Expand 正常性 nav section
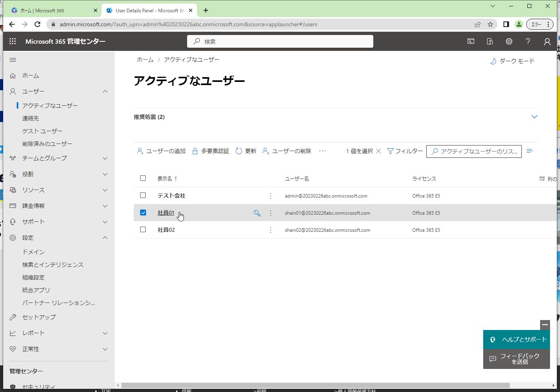 105,349
